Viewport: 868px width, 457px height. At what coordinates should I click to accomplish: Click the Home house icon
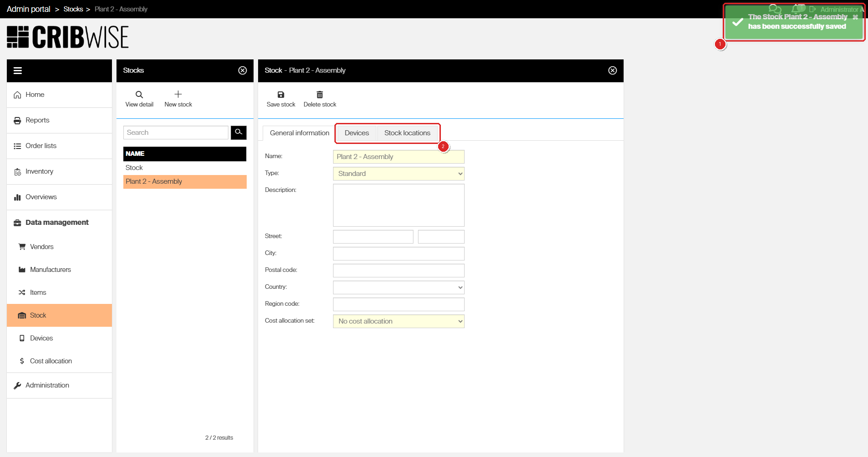[17, 95]
